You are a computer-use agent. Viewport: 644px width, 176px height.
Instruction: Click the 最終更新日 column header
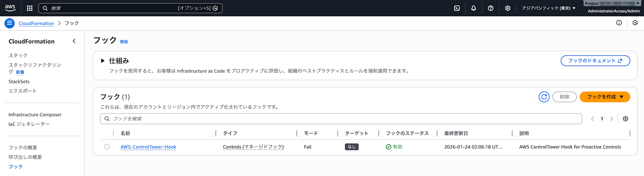click(x=456, y=133)
